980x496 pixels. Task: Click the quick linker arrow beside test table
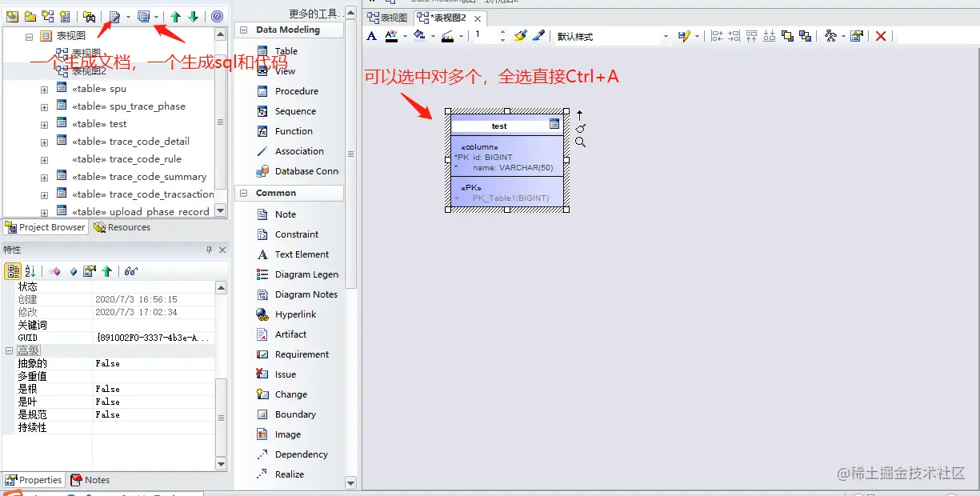click(x=580, y=115)
